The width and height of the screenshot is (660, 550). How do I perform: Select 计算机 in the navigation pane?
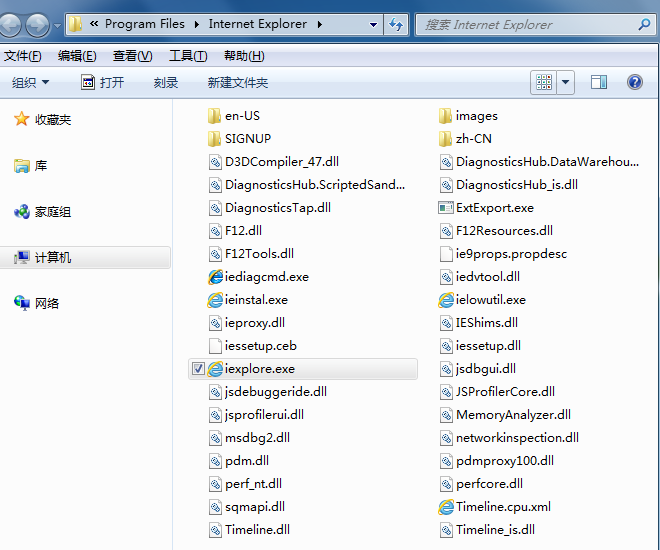53,258
